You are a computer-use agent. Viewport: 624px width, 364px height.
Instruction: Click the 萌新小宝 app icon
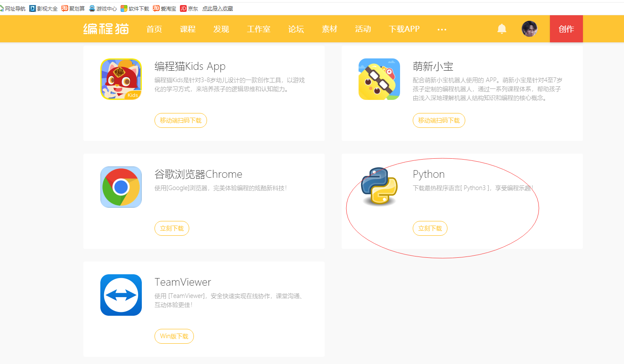pyautogui.click(x=379, y=79)
